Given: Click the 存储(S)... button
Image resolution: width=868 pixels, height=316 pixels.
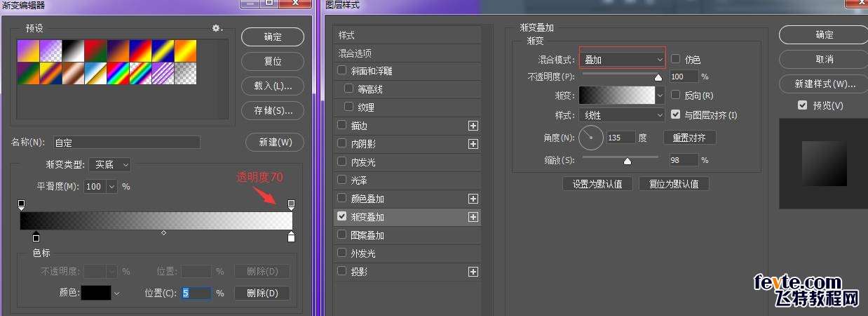Looking at the screenshot, I should [x=273, y=110].
